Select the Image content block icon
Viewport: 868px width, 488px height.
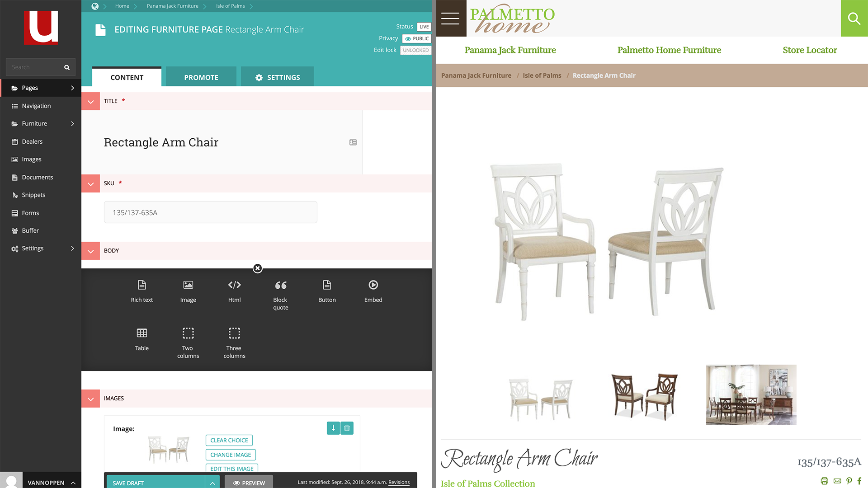coord(188,285)
